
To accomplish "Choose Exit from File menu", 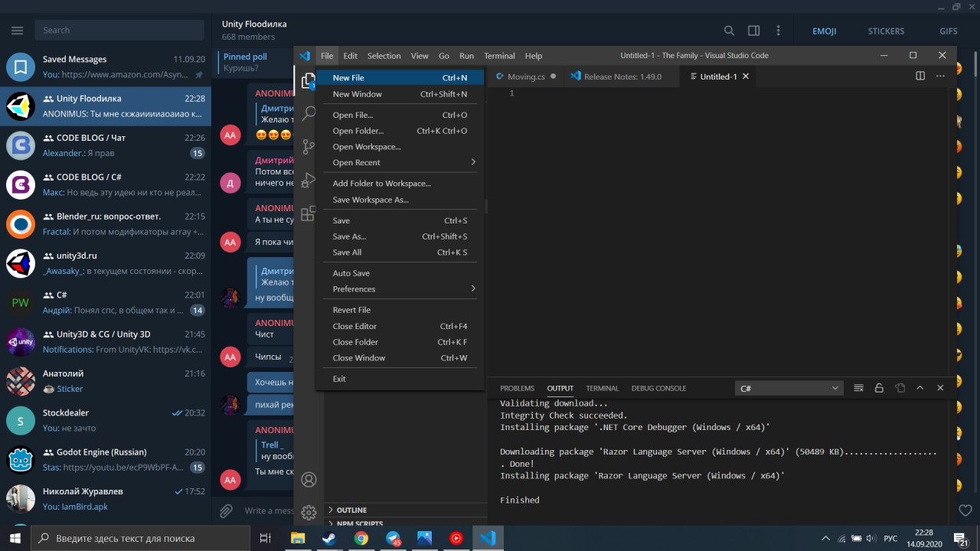I will click(400, 379).
